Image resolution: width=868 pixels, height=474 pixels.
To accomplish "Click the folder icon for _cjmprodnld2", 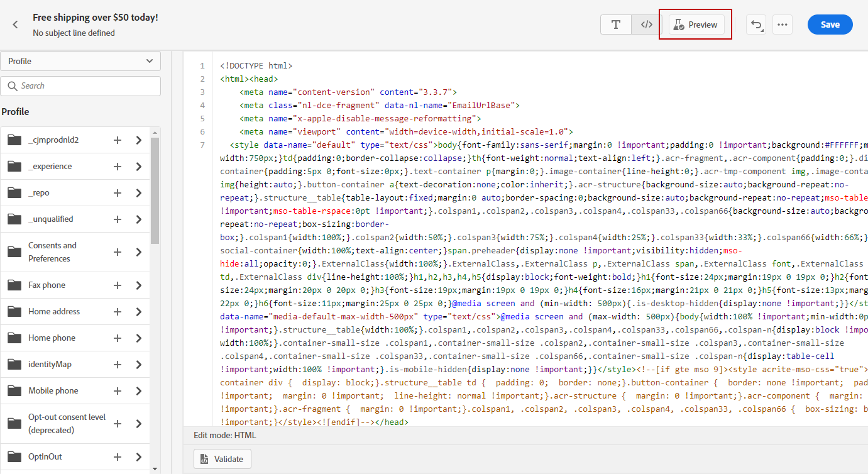I will tap(14, 140).
